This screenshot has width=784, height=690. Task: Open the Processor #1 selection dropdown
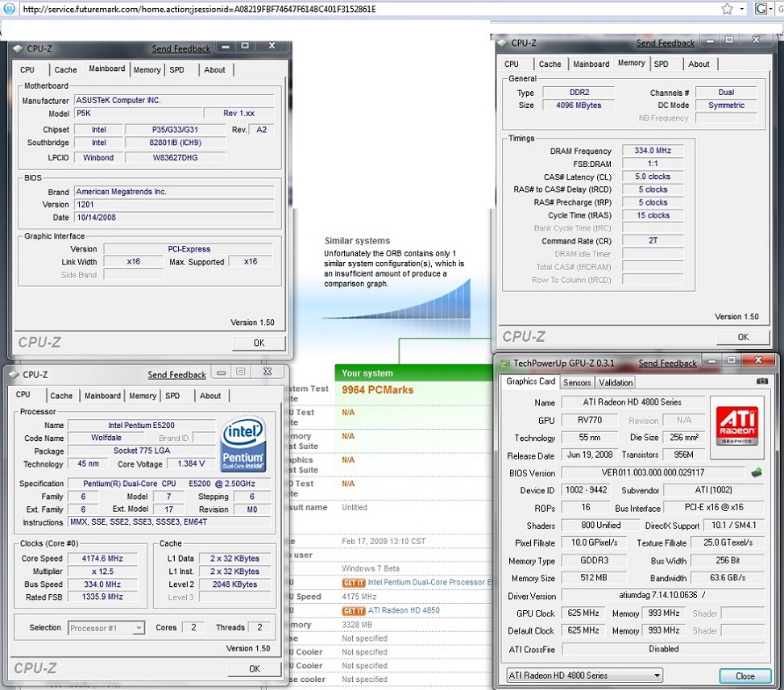click(139, 628)
